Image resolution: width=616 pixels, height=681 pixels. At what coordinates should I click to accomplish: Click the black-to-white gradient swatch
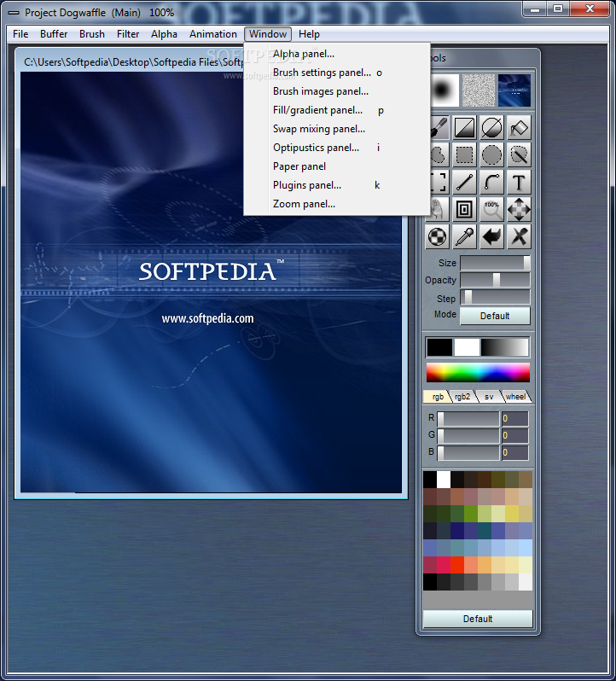click(504, 347)
